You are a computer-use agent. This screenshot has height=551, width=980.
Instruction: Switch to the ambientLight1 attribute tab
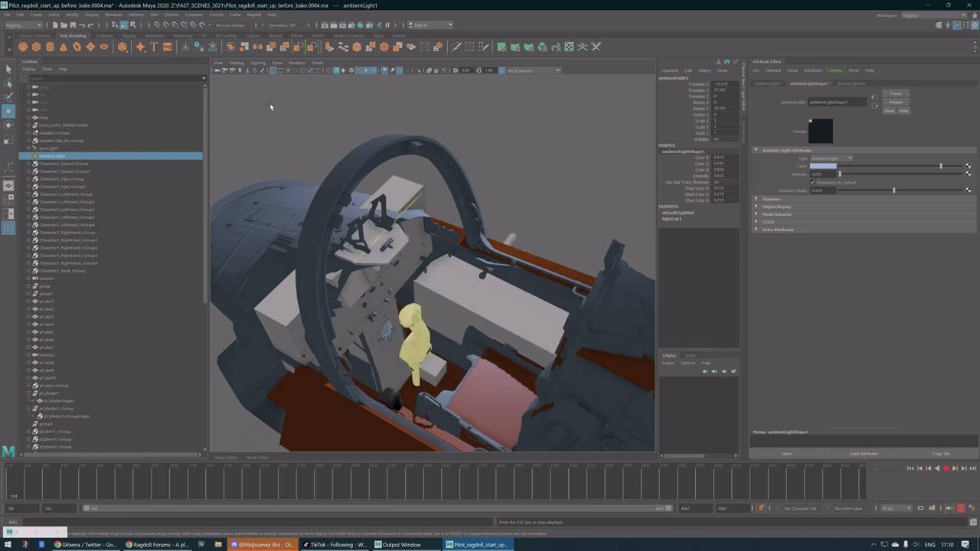[x=768, y=83]
